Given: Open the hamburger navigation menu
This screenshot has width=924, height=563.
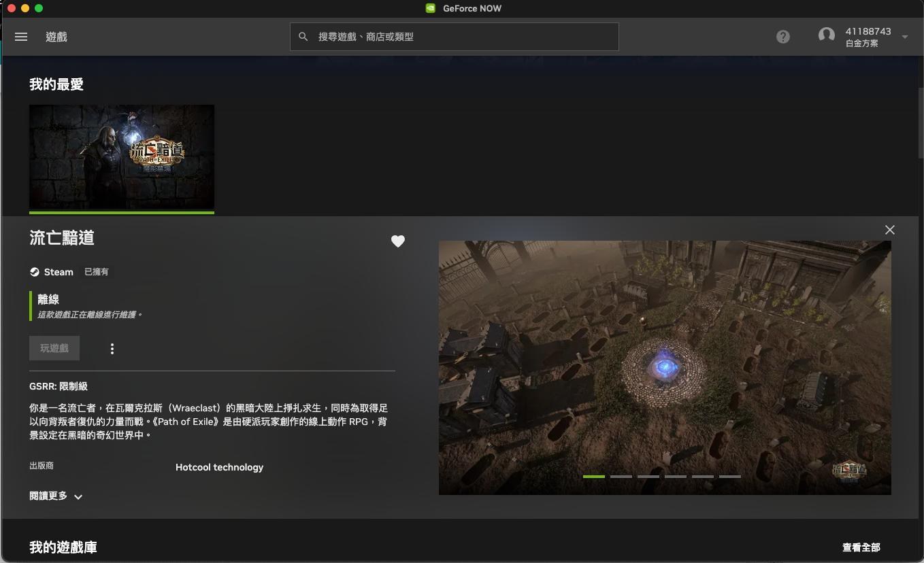Looking at the screenshot, I should click(x=21, y=37).
